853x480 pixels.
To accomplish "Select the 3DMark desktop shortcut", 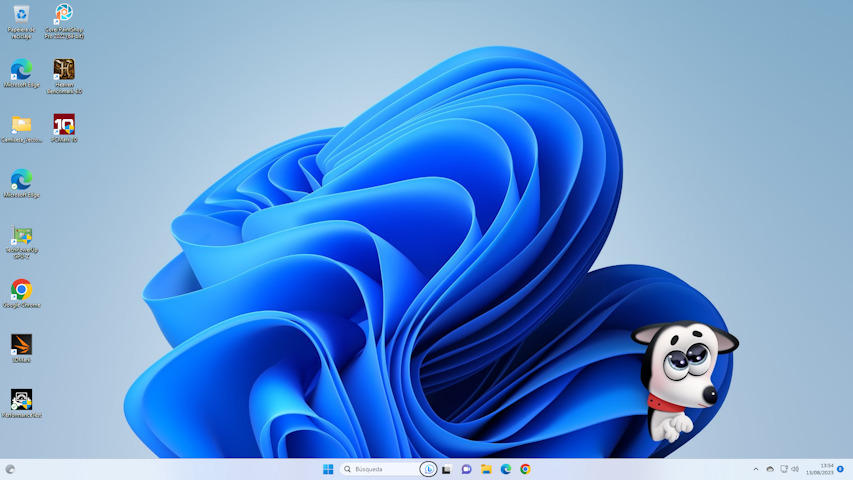I will point(21,348).
